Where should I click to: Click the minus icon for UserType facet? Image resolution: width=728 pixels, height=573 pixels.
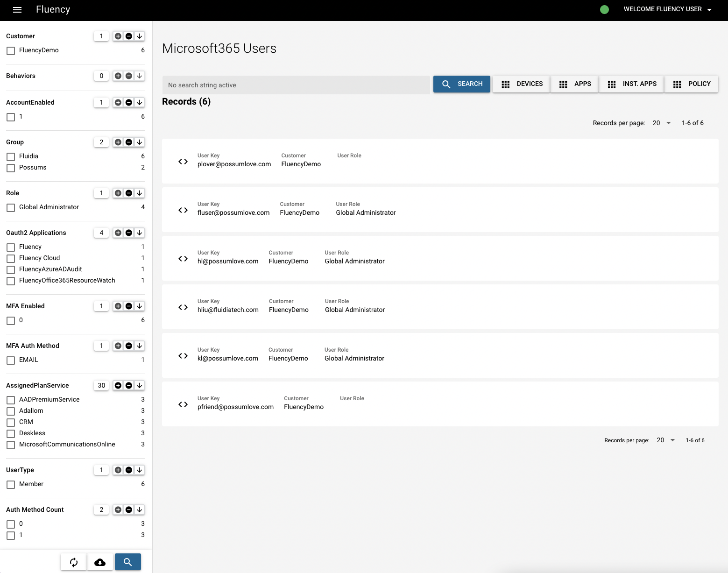129,470
